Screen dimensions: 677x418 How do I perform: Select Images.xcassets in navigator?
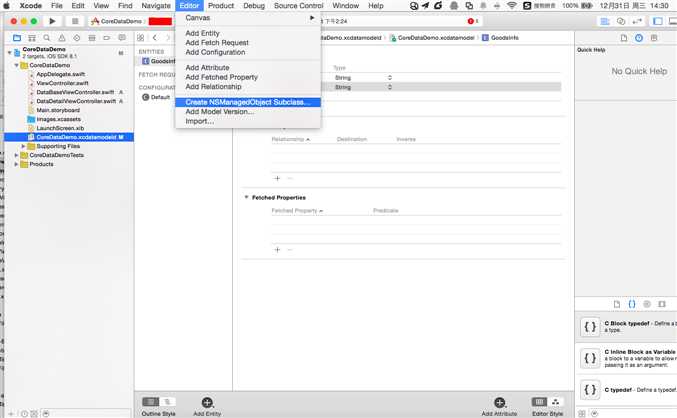tap(58, 119)
